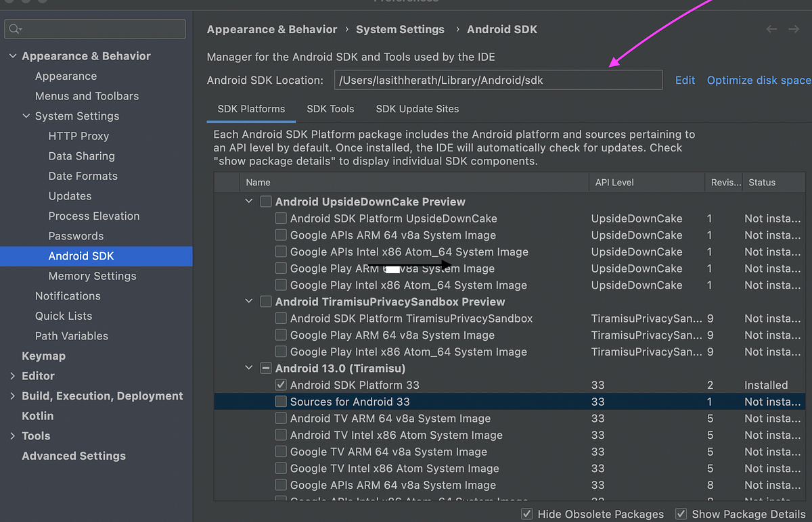812x522 pixels.
Task: Disable Hide Obsolete Packages
Action: [x=526, y=514]
